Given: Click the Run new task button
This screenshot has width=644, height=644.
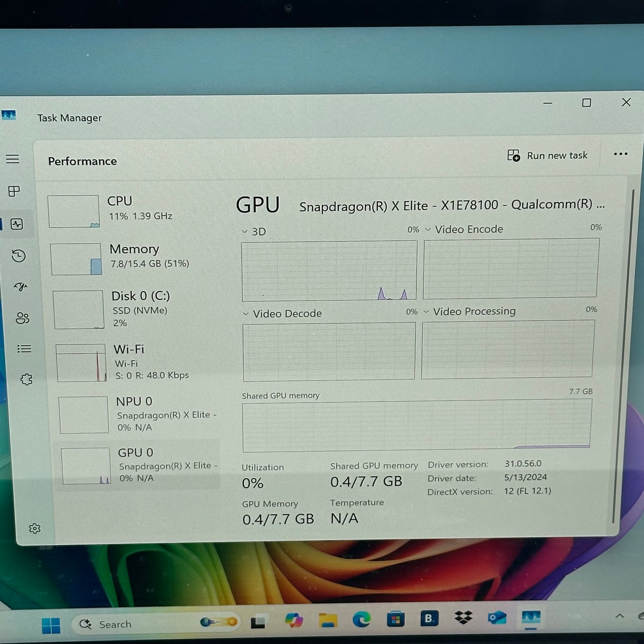Looking at the screenshot, I should (x=548, y=156).
